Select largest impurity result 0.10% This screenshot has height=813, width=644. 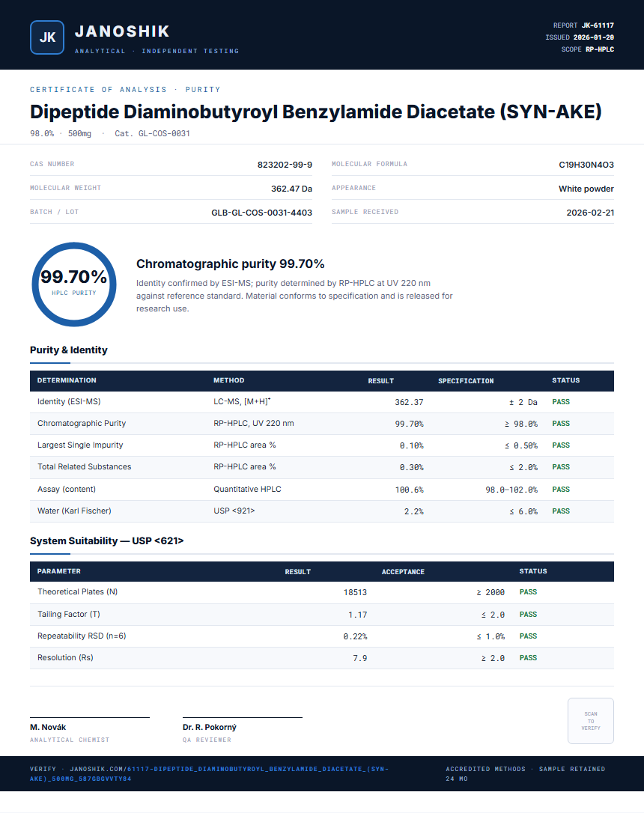coord(411,445)
